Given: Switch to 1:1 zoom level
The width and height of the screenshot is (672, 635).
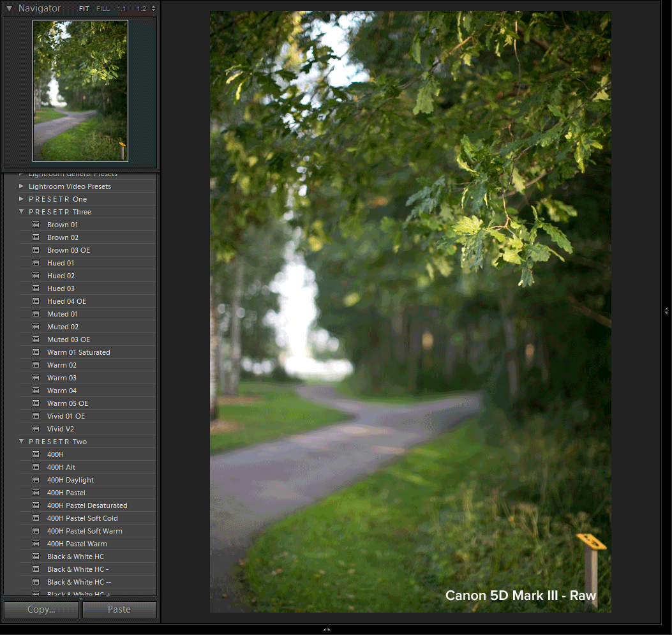Looking at the screenshot, I should [x=121, y=8].
